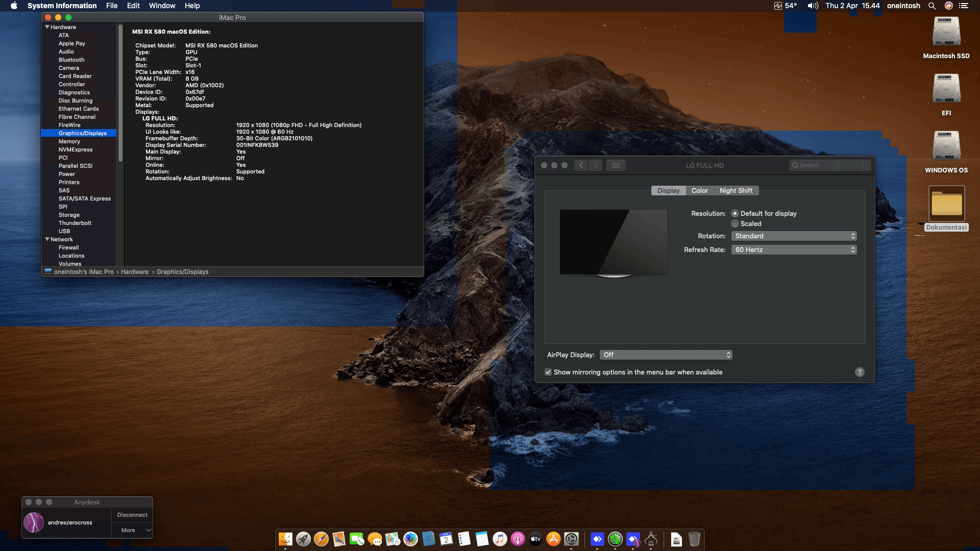Screen dimensions: 980x551
Task: Open Music app from the Dock
Action: [x=500, y=539]
